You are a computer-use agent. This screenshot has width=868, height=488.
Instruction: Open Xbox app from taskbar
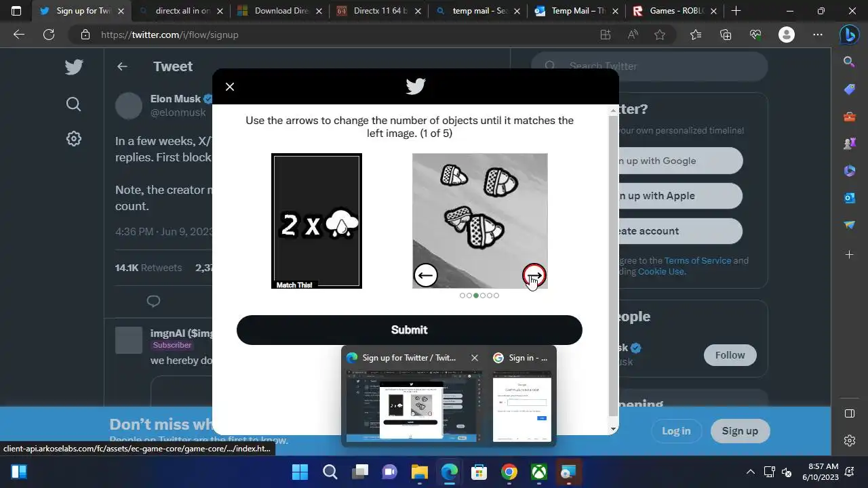(539, 472)
